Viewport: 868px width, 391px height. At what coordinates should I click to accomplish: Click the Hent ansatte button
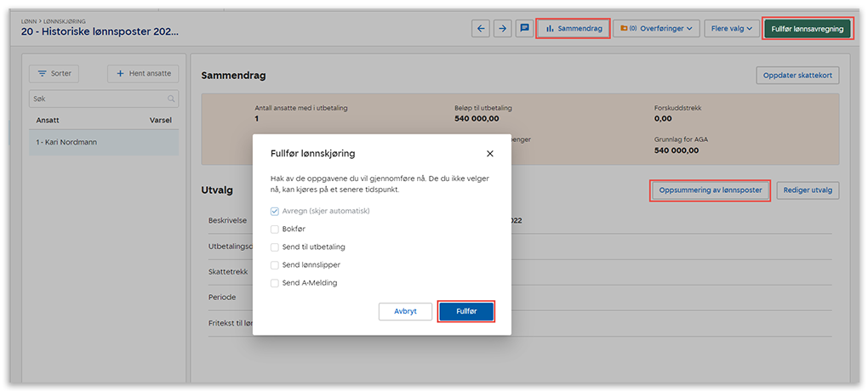(x=143, y=74)
